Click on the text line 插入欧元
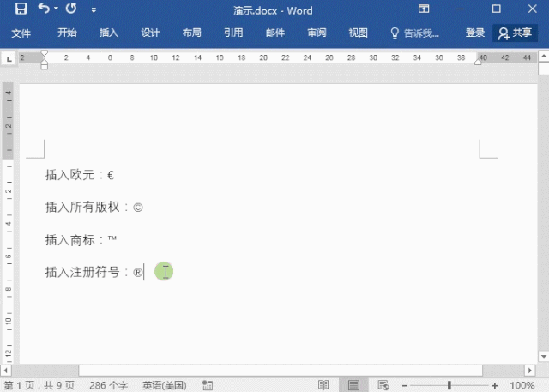This screenshot has height=392, width=549. [80, 175]
